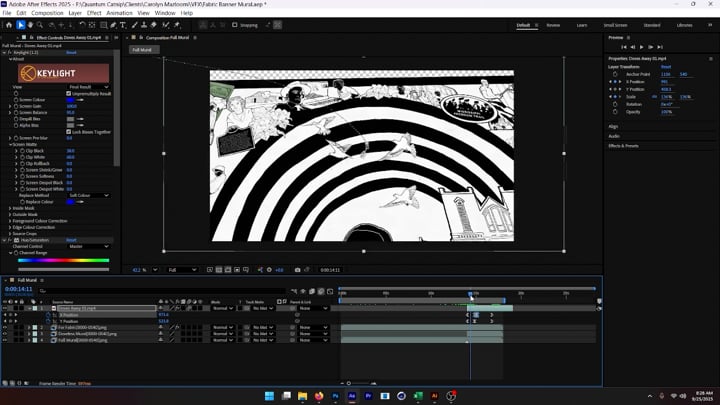The width and height of the screenshot is (720, 405).
Task: Select the Puppet Pin tool
Action: tap(177, 25)
